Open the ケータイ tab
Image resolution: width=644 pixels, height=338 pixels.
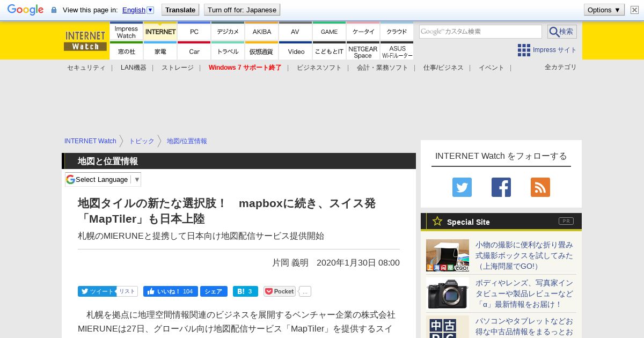(363, 31)
